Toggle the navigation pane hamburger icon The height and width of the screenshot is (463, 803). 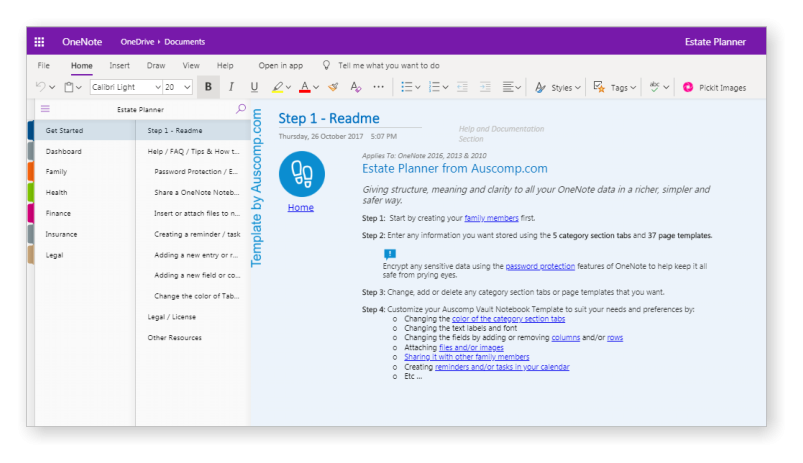tap(45, 109)
